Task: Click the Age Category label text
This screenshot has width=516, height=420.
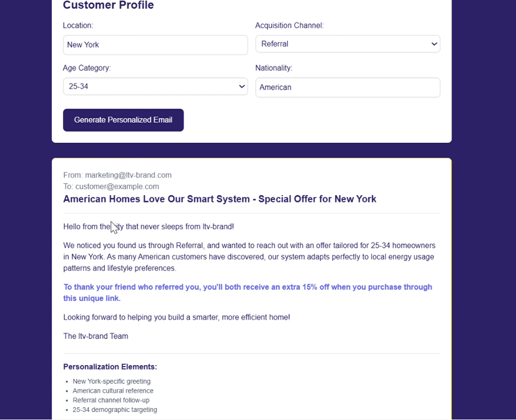Action: click(87, 68)
